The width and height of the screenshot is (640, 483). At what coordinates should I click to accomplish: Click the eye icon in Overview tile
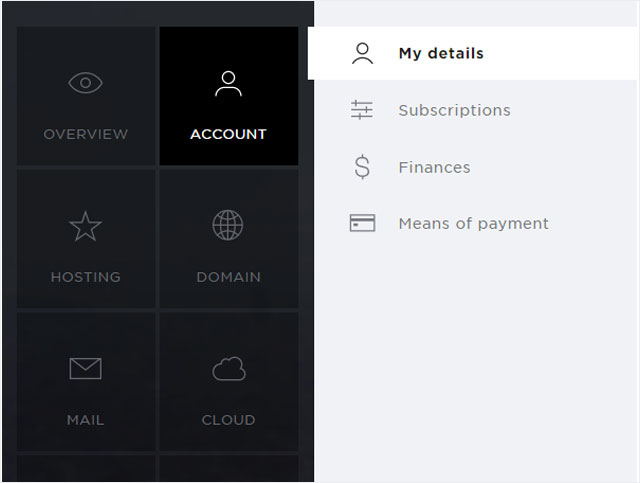(x=85, y=83)
